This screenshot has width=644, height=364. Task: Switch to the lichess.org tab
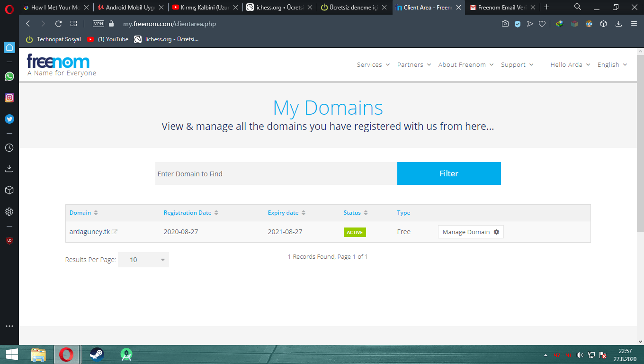[x=280, y=8]
